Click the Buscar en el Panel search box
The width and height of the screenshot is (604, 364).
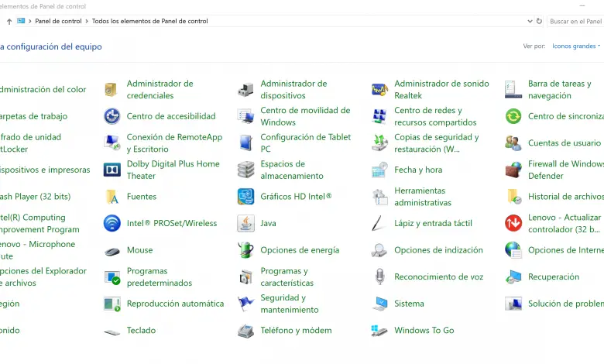click(575, 21)
